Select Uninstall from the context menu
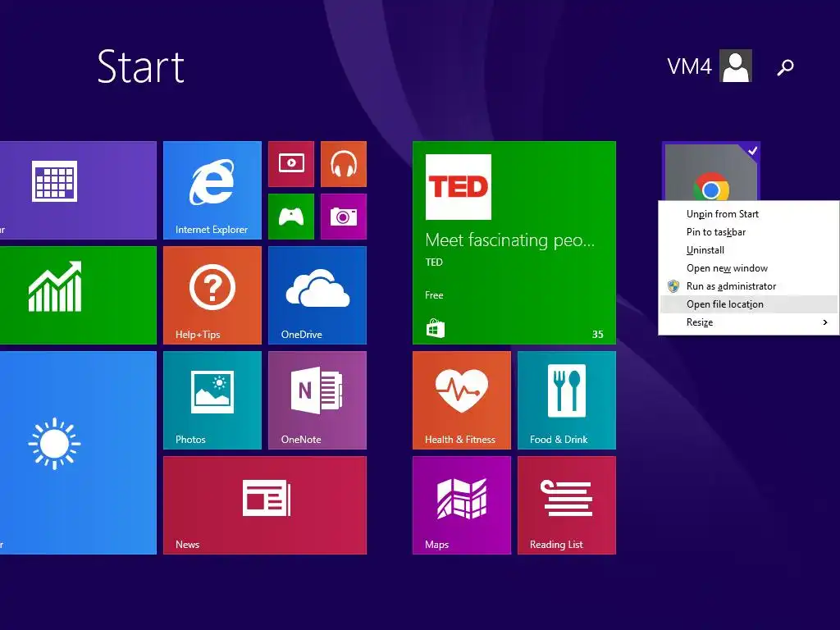 point(748,250)
